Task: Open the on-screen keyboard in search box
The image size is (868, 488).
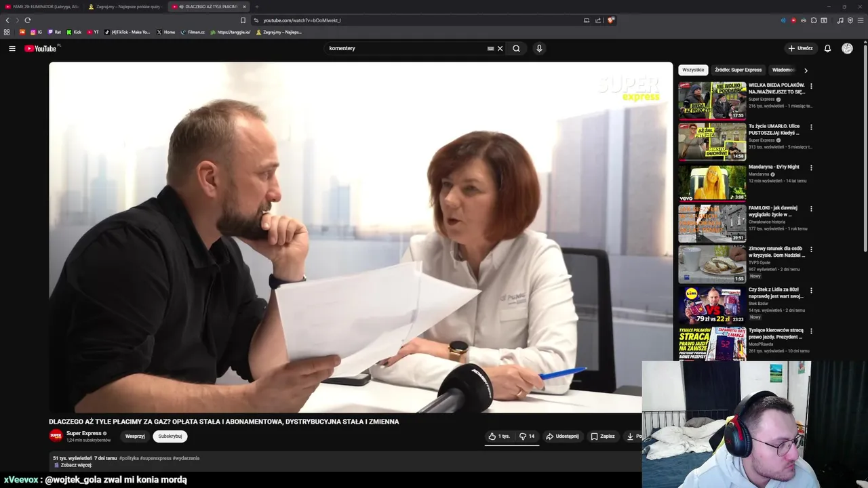Action: point(490,48)
